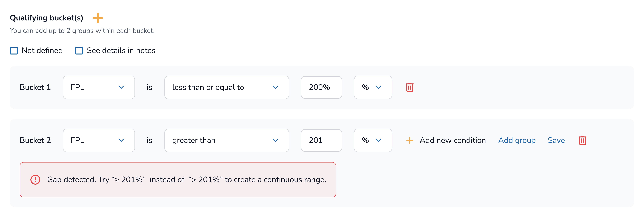Open Bucket 2 FPL dropdown
644x217 pixels.
pos(99,141)
